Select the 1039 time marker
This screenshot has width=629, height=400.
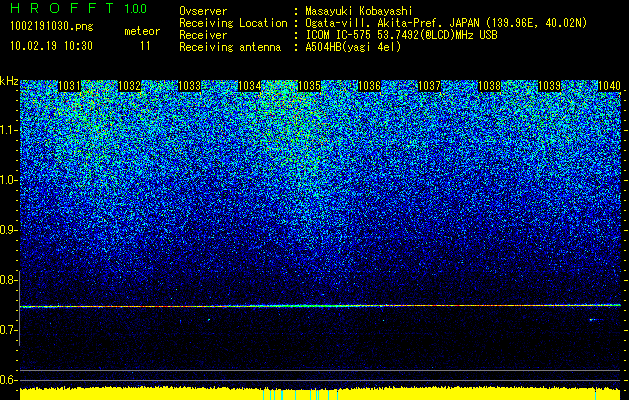coord(549,86)
